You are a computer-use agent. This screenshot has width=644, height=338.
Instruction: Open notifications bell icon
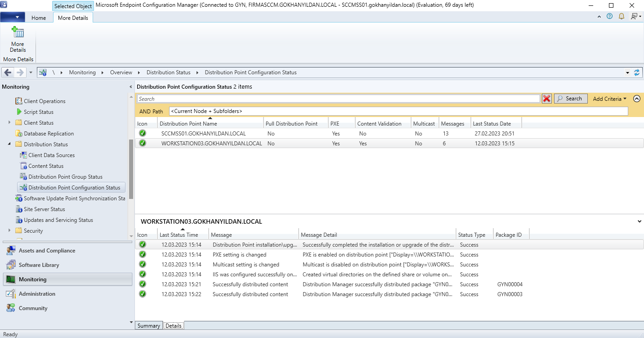tap(622, 17)
